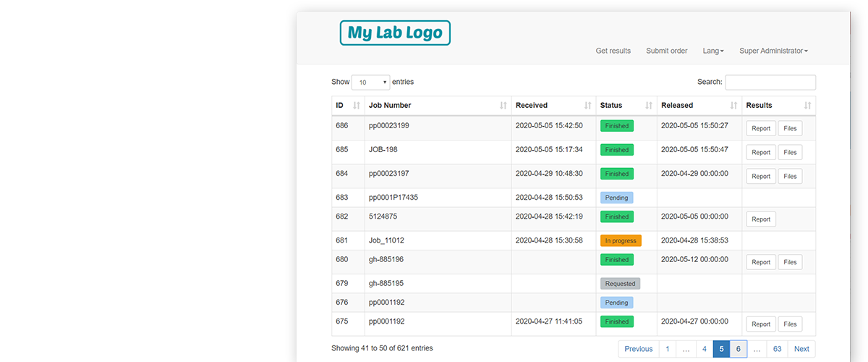Screen dimensions: 868x362
Task: Click In progress badge for Job_11012
Action: point(621,240)
